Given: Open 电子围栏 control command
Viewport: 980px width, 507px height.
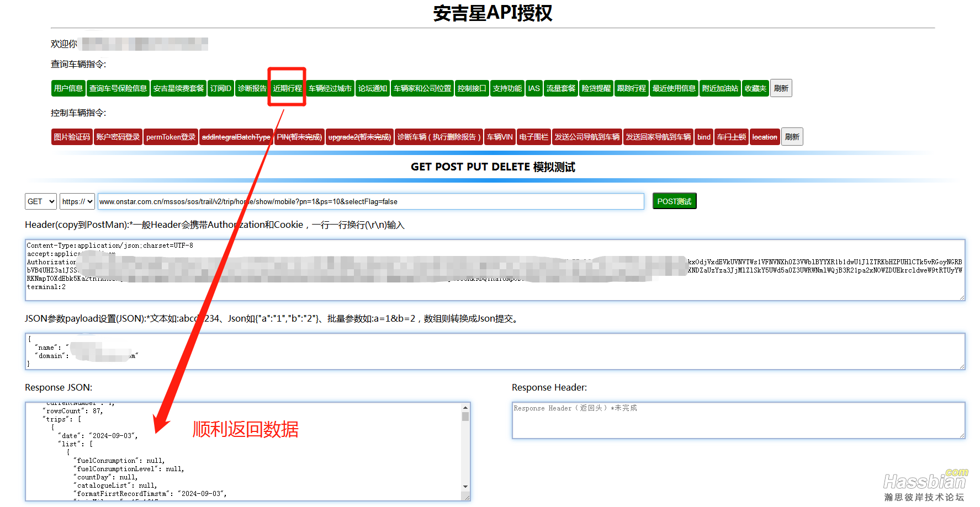Looking at the screenshot, I should point(534,137).
